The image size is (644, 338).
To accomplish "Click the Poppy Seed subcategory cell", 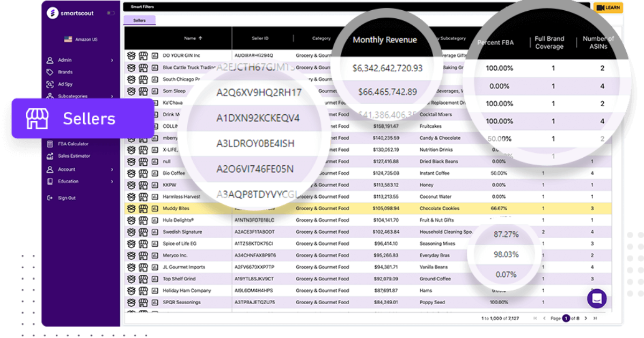I will pos(432,303).
